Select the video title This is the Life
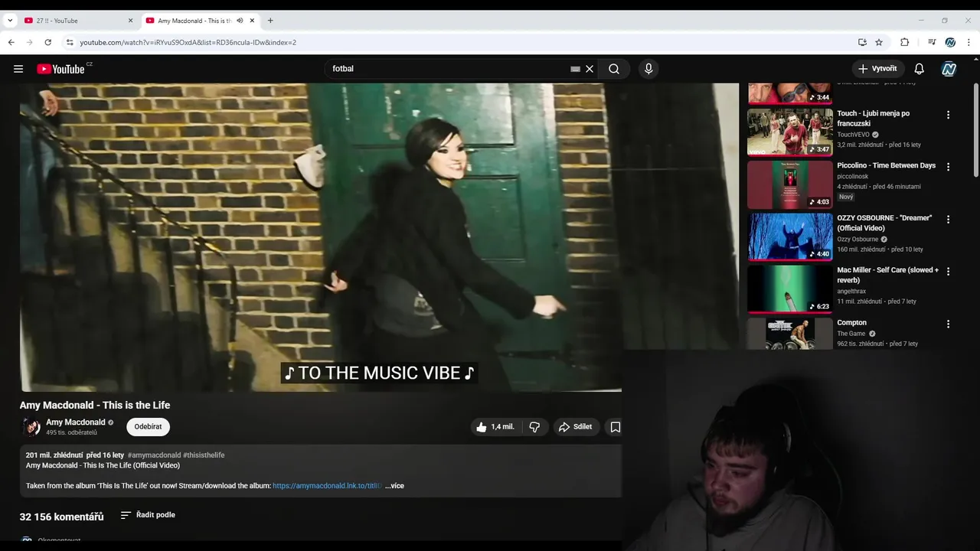 pyautogui.click(x=95, y=405)
